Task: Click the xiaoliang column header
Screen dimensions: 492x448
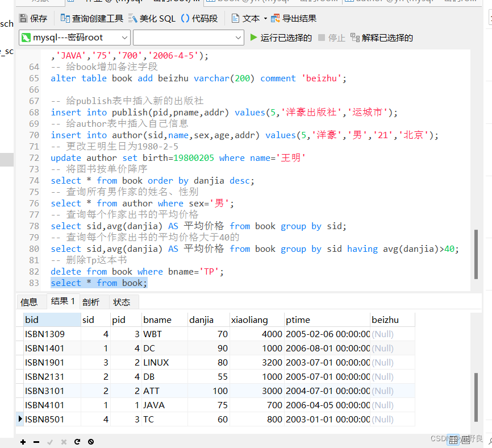Action: coord(257,320)
